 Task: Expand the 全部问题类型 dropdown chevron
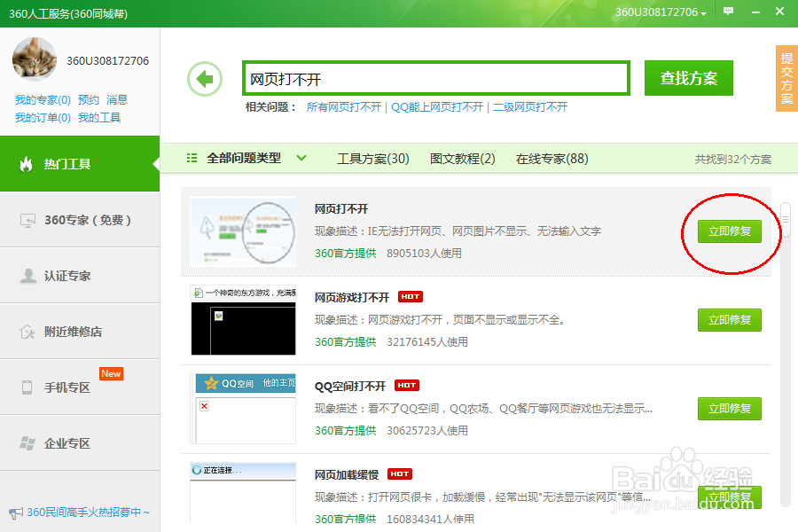[x=301, y=159]
